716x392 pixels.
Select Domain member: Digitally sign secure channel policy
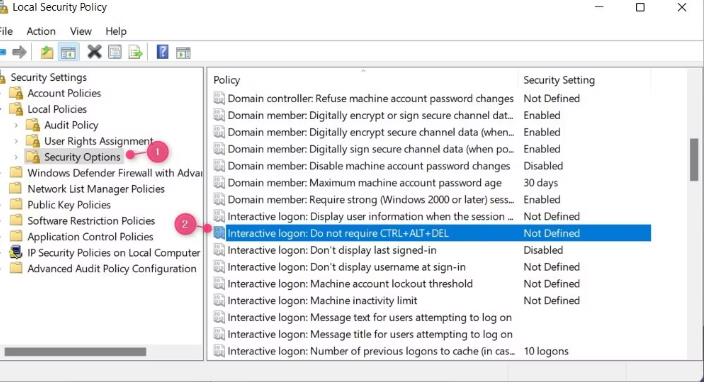pyautogui.click(x=370, y=149)
